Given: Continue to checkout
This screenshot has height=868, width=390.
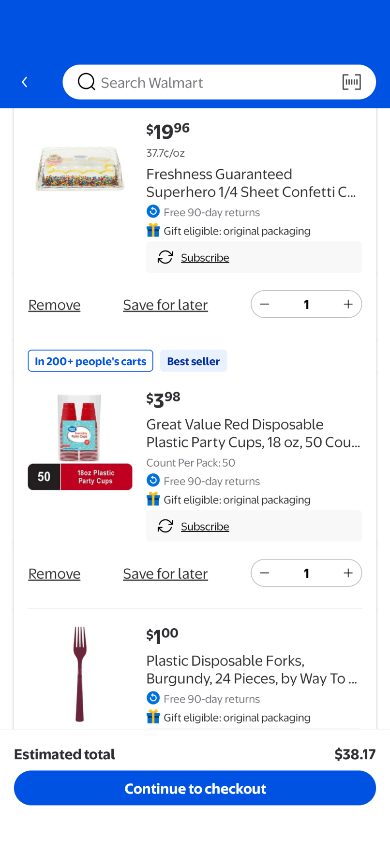Looking at the screenshot, I should (195, 789).
